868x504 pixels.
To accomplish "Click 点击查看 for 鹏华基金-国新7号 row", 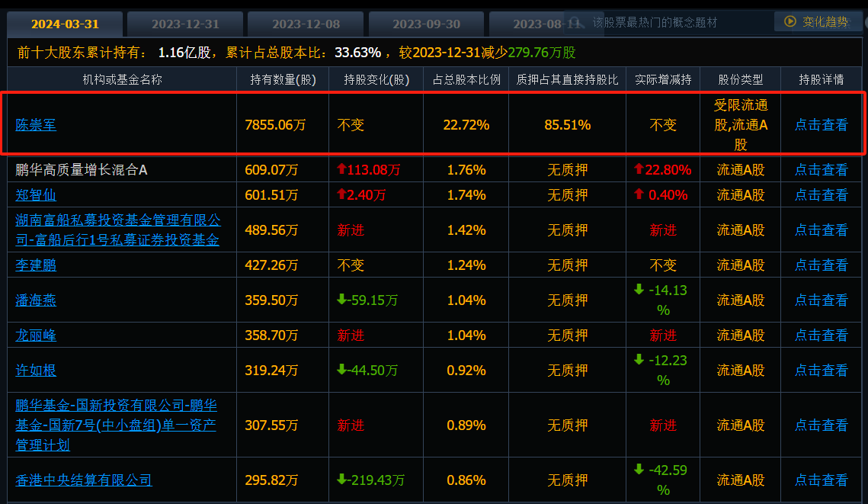I will (821, 425).
